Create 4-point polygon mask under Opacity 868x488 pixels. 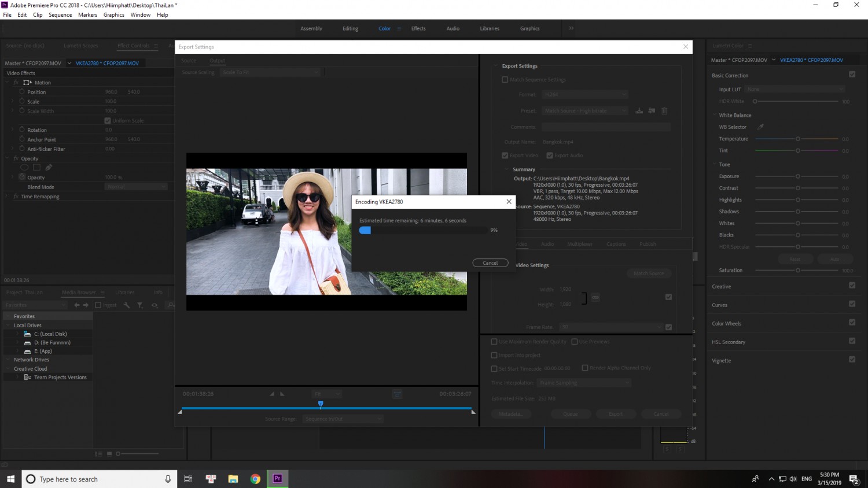point(36,168)
